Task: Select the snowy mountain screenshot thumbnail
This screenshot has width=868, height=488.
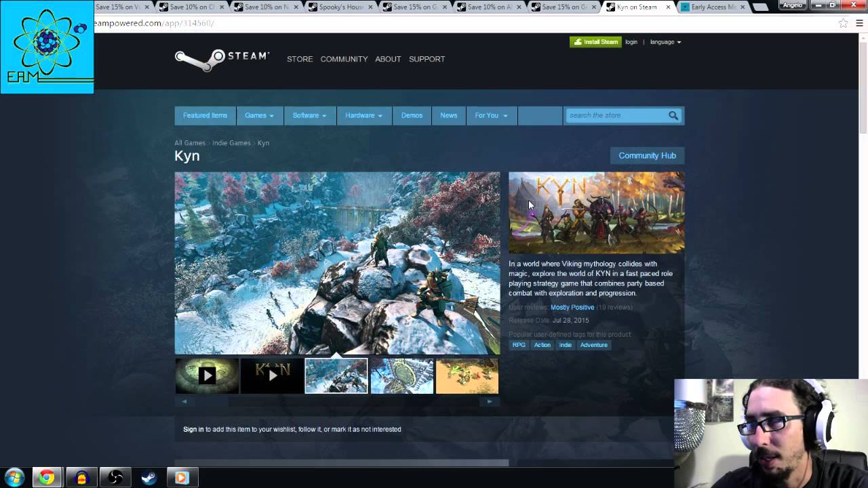Action: click(x=336, y=375)
